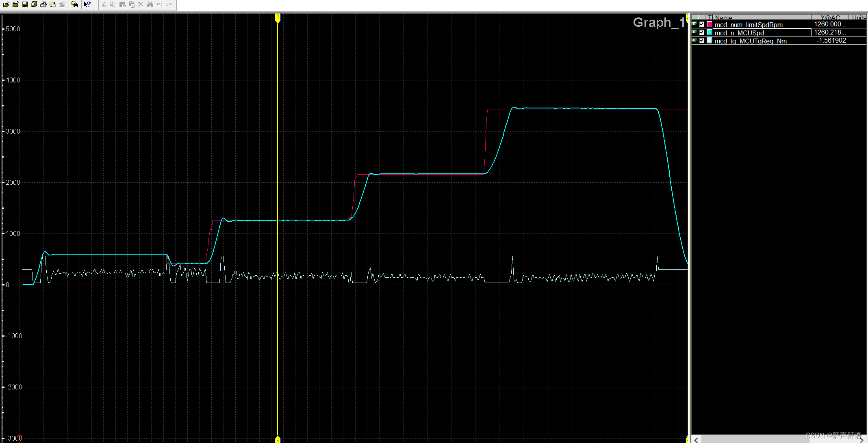The height and width of the screenshot is (443, 868).
Task: Click the Paste clipboard icon
Action: (x=122, y=4)
